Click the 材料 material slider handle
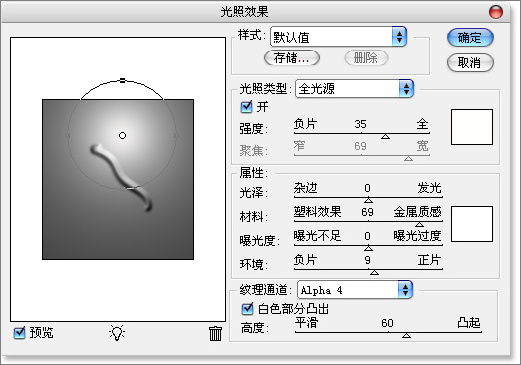Viewport: 521px width, 365px height. 419,224
